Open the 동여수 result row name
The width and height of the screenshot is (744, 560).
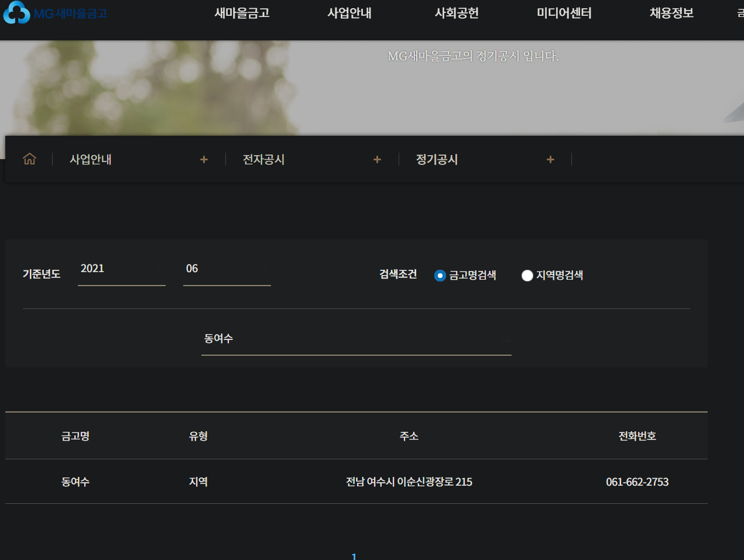coord(76,482)
